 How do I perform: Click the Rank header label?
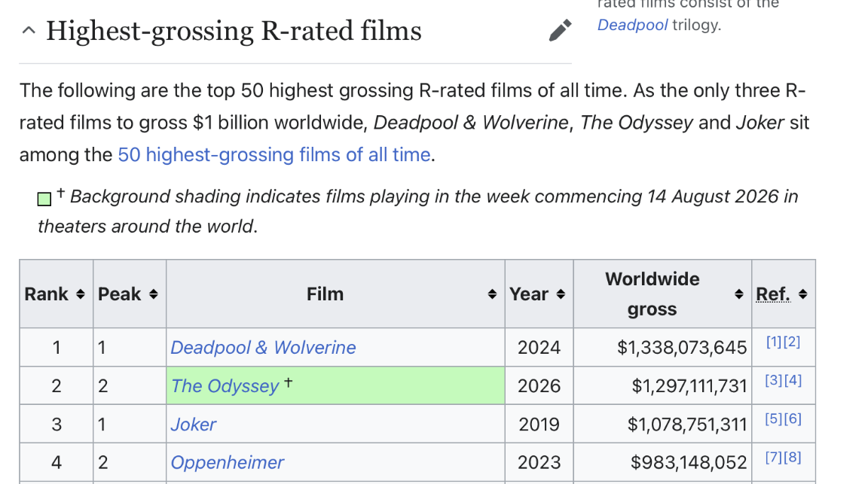(47, 294)
